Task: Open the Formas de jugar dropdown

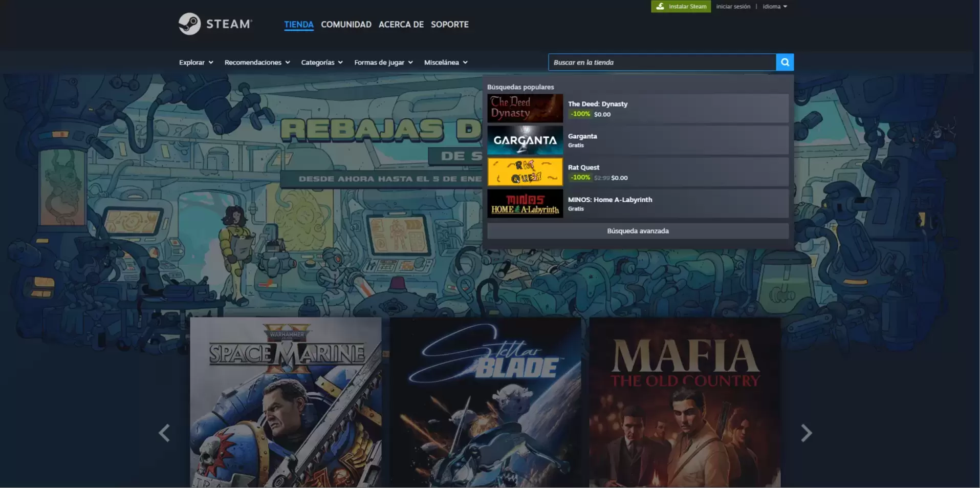Action: [x=383, y=62]
